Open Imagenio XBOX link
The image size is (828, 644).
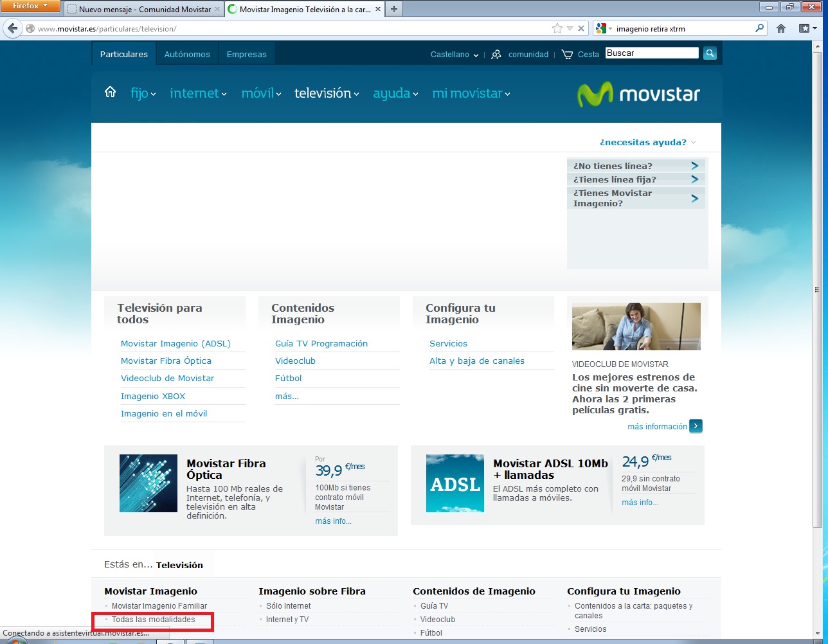coord(152,396)
